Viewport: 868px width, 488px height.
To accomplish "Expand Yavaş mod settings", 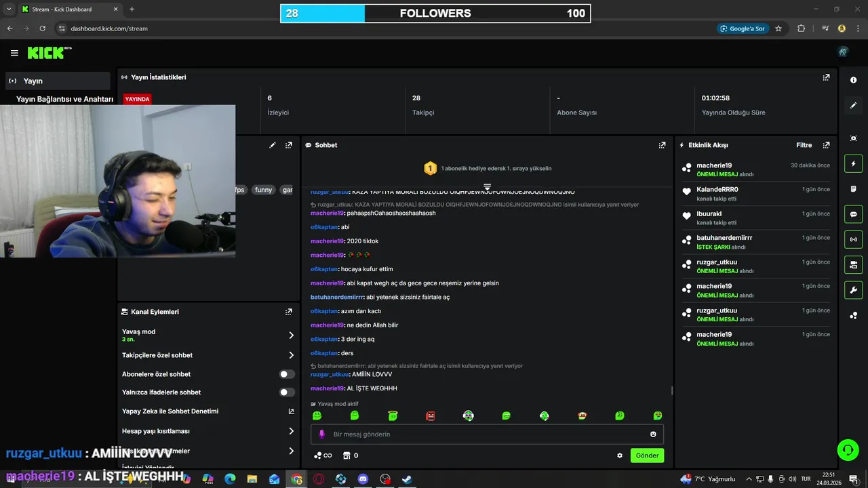I will tap(291, 335).
